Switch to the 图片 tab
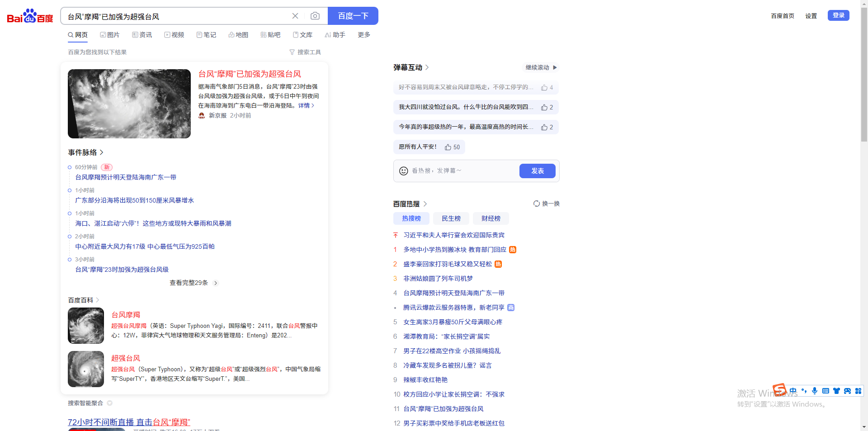This screenshot has height=431, width=868. (110, 35)
